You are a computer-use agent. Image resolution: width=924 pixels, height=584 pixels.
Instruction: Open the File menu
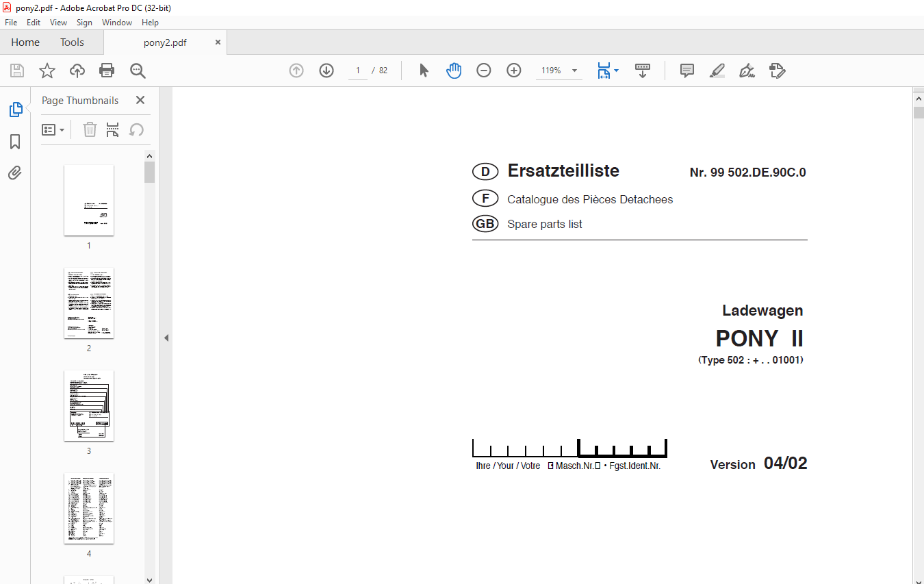click(11, 23)
